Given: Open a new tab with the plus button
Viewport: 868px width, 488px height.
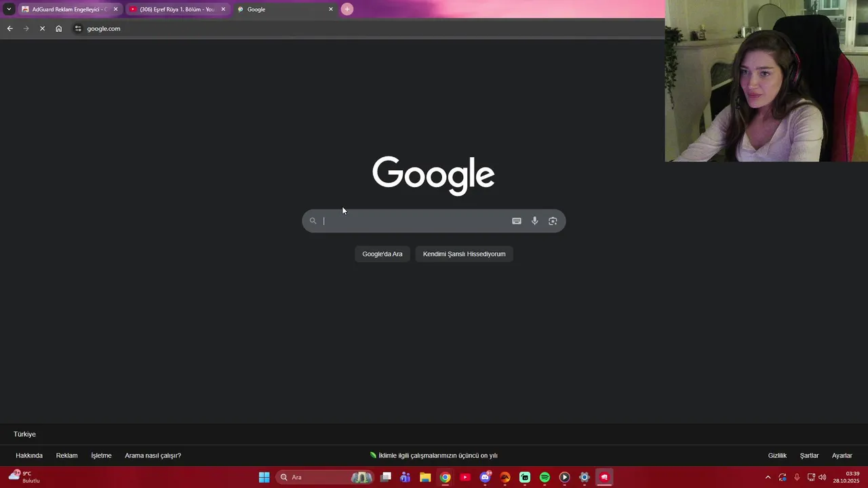Looking at the screenshot, I should click(347, 9).
